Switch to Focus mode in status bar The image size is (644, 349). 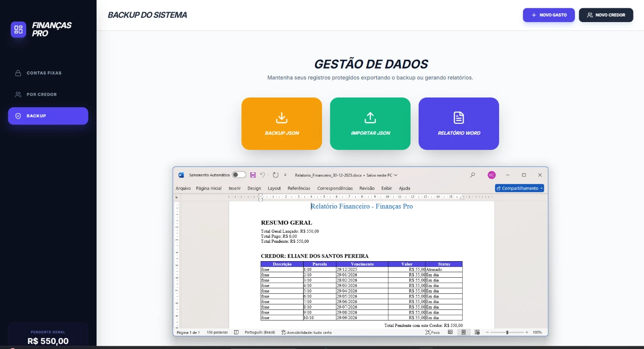[x=432, y=332]
